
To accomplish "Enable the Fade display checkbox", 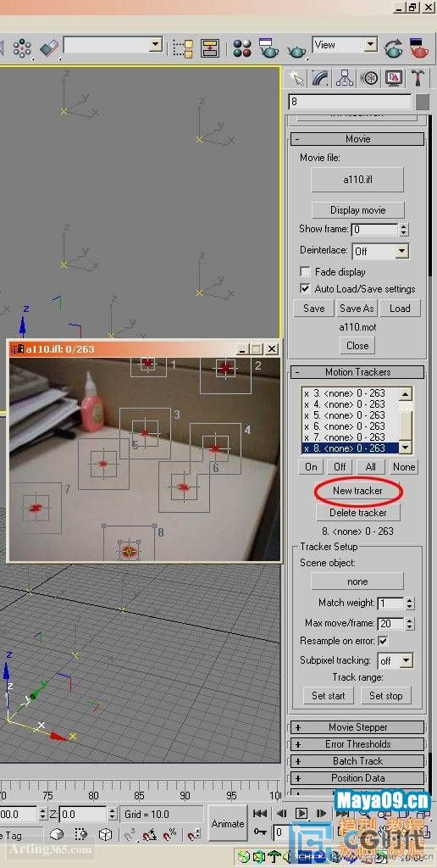I will [305, 272].
